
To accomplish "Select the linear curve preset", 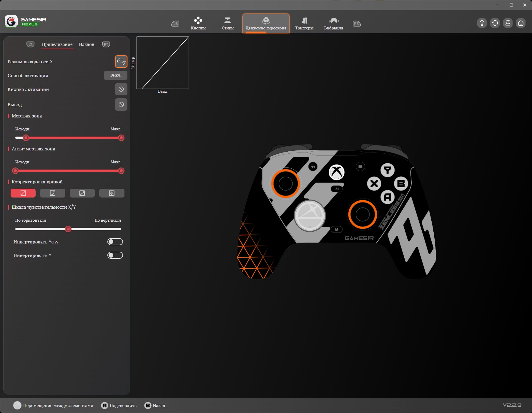I will pos(23,193).
